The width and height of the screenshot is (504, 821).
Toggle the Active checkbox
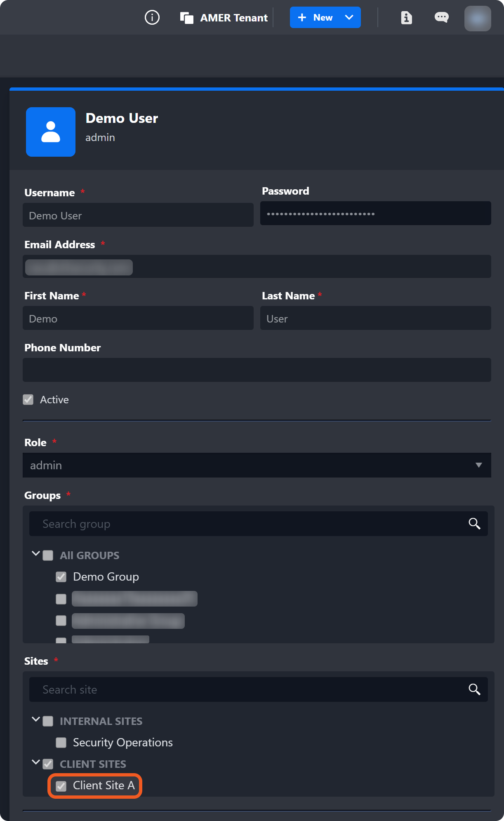(x=28, y=400)
